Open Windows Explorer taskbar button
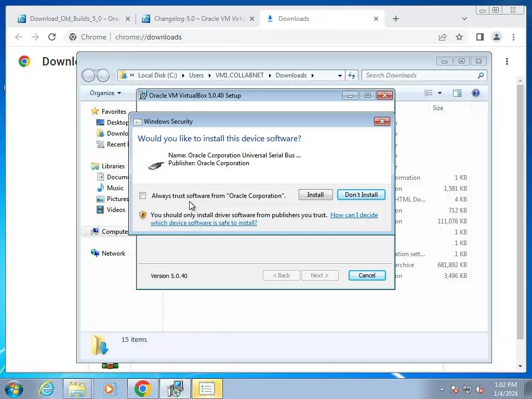The height and width of the screenshot is (399, 532). point(77,389)
